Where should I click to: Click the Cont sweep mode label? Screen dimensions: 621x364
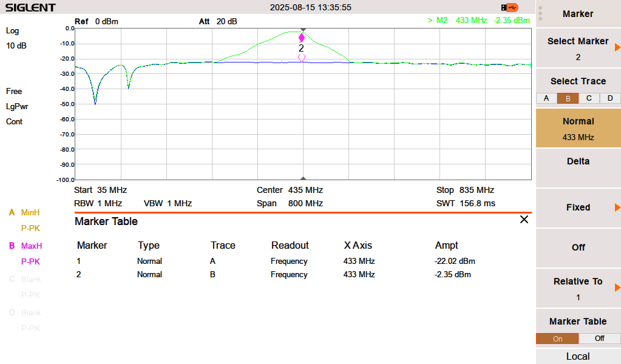click(x=14, y=122)
